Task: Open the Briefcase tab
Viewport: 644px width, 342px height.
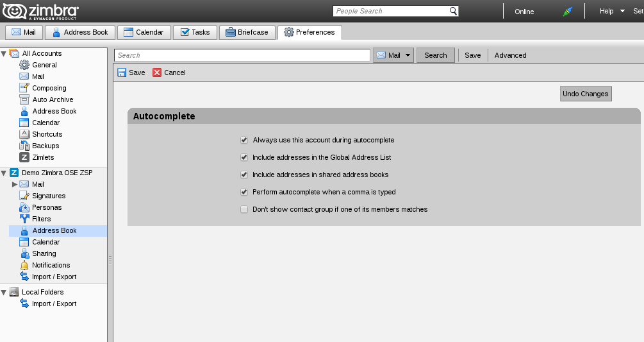Action: pyautogui.click(x=247, y=32)
